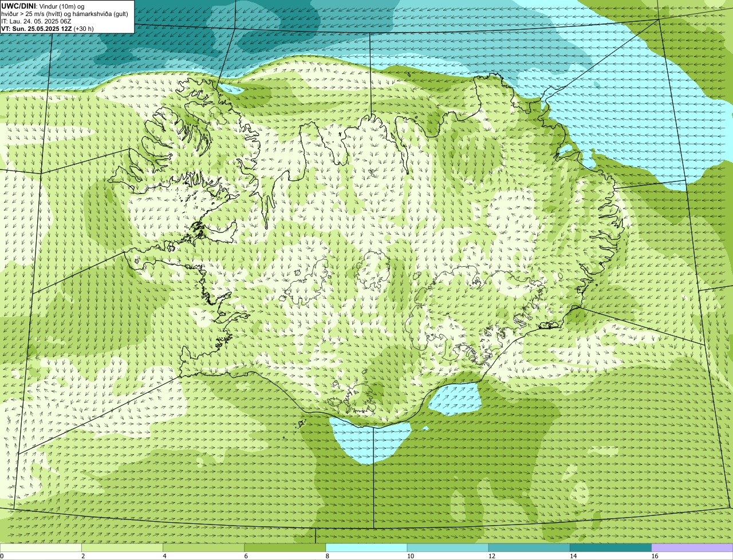Select the light green 2–4 m/s legend swatch

(x=122, y=548)
